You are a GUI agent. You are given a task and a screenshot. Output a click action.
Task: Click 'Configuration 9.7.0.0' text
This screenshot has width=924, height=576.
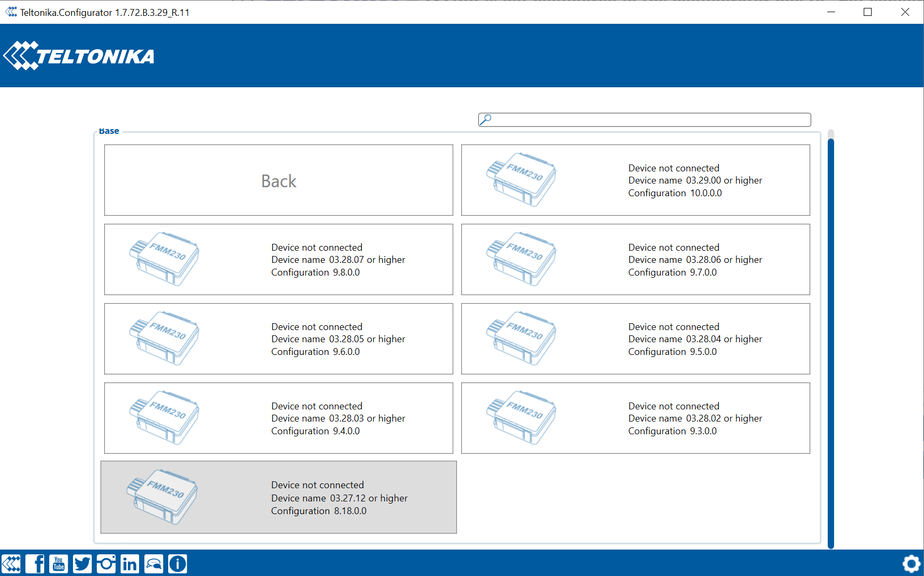tap(673, 272)
